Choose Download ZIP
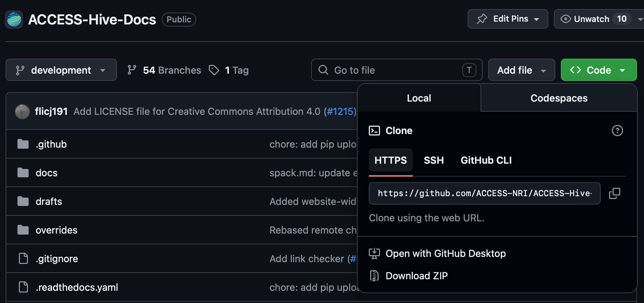Screen dimensions: 644x303 417,276
